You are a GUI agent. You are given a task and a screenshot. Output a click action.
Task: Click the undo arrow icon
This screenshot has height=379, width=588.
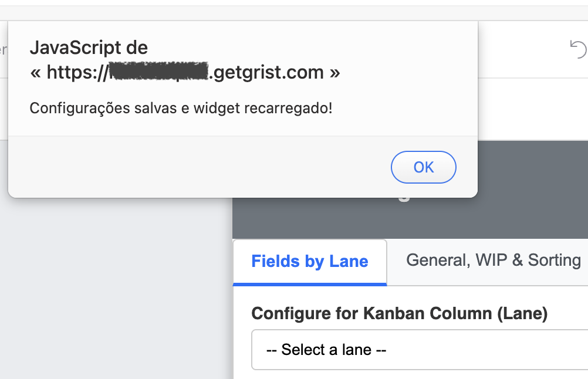tap(579, 50)
